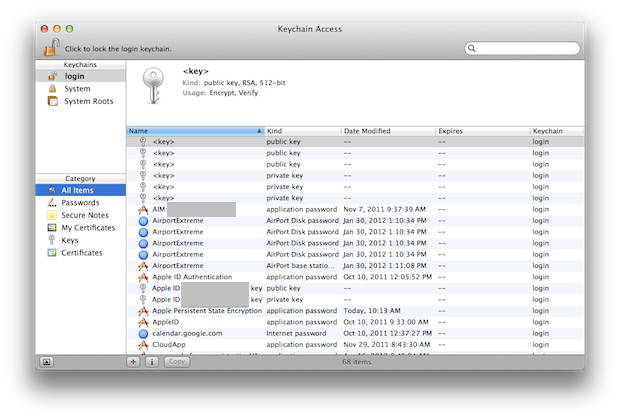Screen dimensions: 620x419
Task: Click the Certificates category icon
Action: [x=52, y=253]
